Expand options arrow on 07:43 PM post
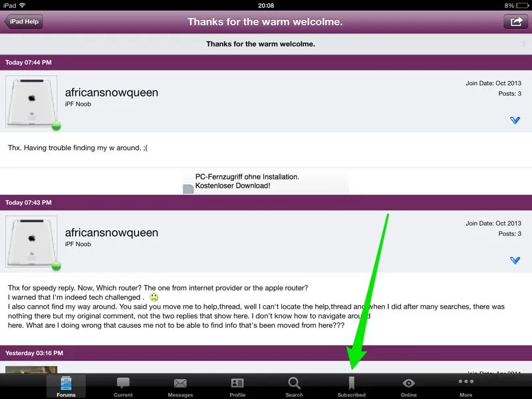The width and height of the screenshot is (532, 399). [515, 261]
